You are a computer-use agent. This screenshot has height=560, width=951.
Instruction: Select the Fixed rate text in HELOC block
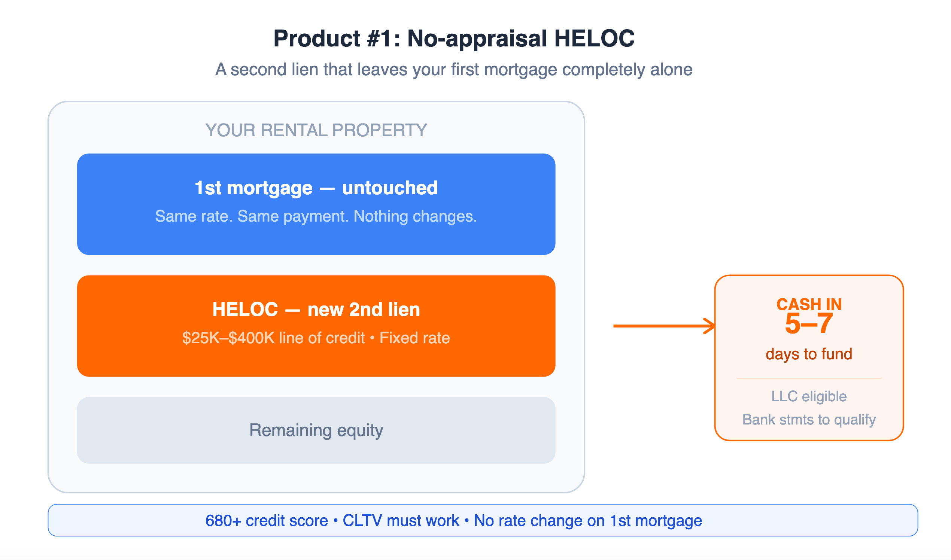415,338
